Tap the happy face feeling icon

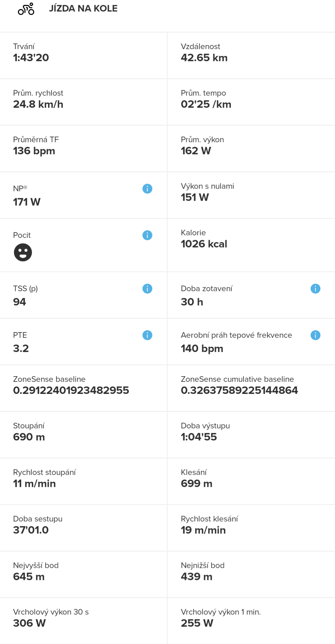pos(23,252)
